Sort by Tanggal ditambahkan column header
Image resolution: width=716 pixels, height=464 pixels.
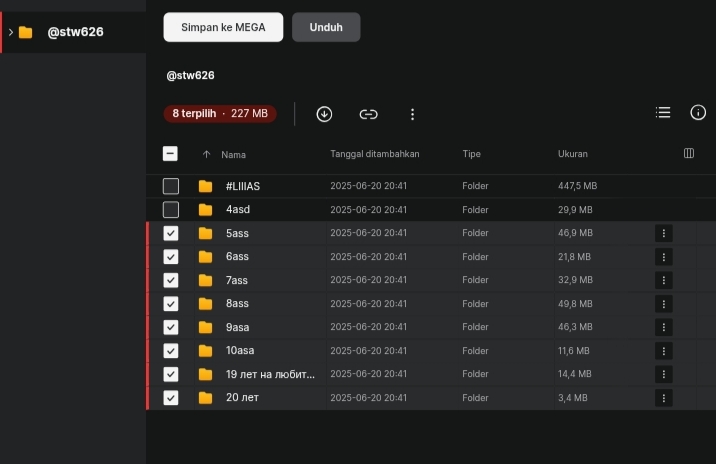pos(374,154)
